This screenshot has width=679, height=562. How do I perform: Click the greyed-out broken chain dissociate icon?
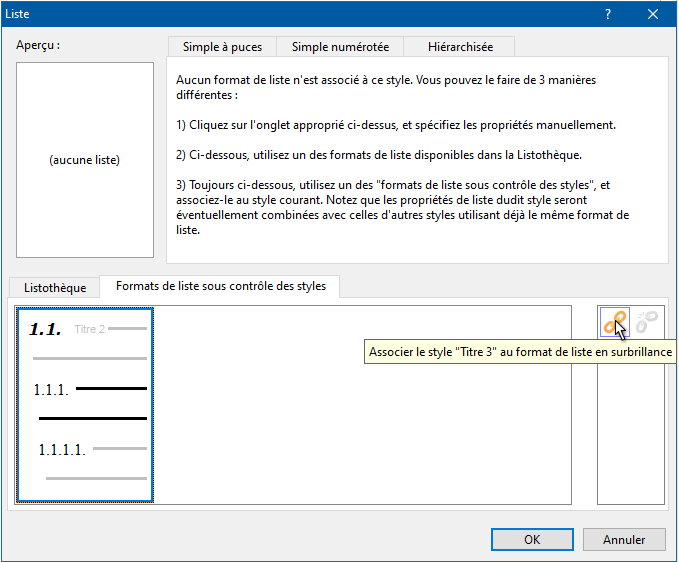click(648, 321)
